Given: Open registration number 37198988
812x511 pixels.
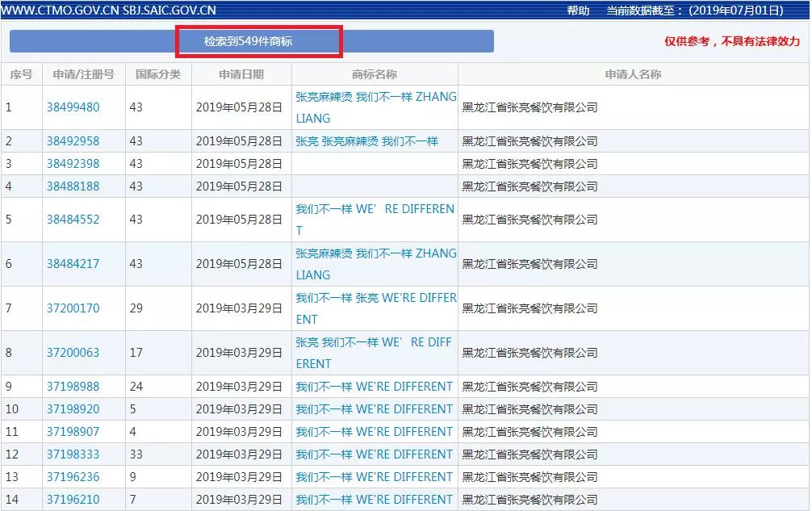Looking at the screenshot, I should (73, 387).
